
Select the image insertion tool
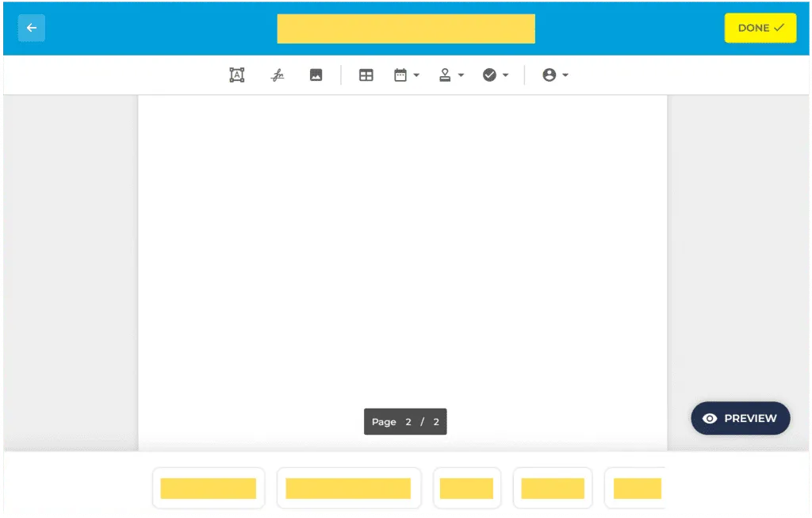pyautogui.click(x=316, y=75)
